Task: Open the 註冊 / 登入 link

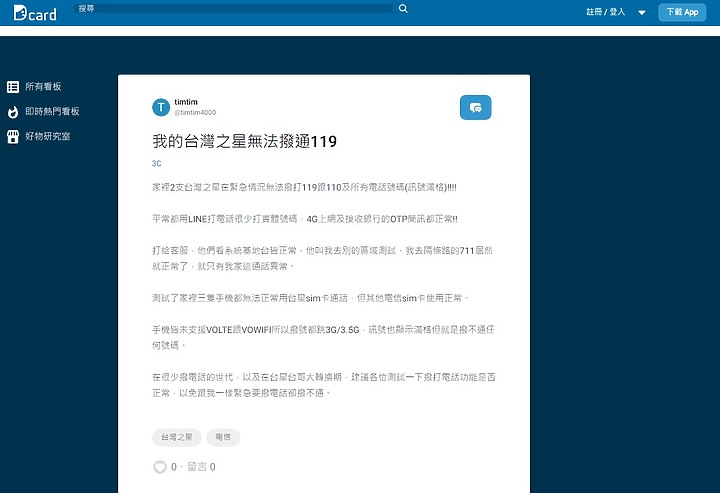Action: coord(606,12)
